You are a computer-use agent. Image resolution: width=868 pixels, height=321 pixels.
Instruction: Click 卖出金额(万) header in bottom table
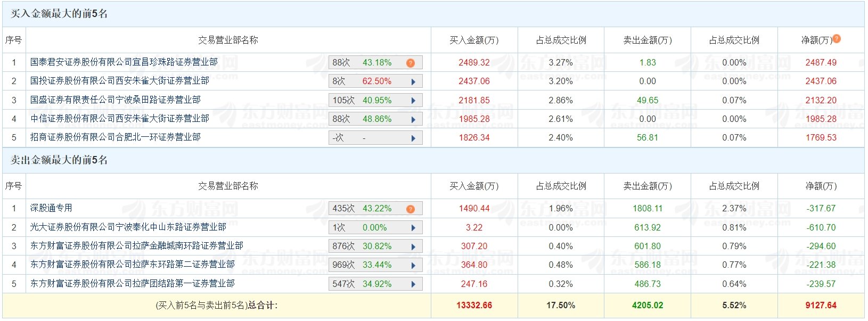(x=647, y=186)
